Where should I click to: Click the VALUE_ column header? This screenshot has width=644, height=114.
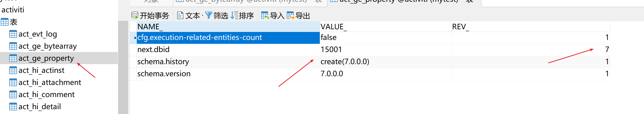[385, 27]
